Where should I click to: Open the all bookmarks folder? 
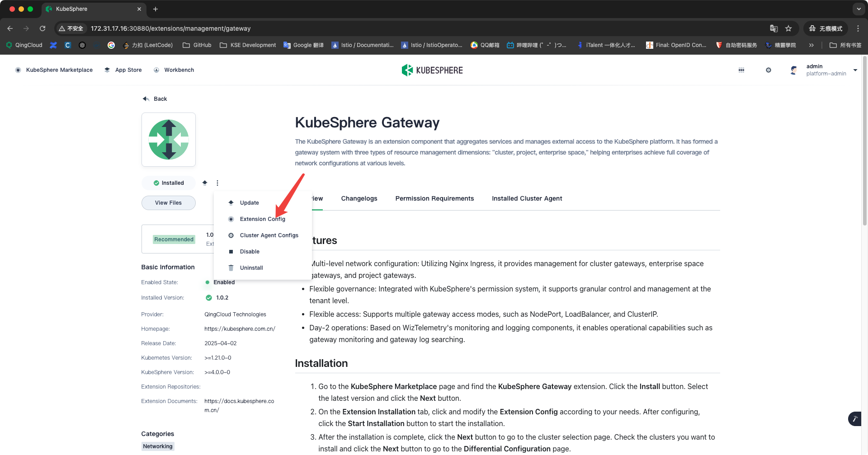tap(845, 45)
